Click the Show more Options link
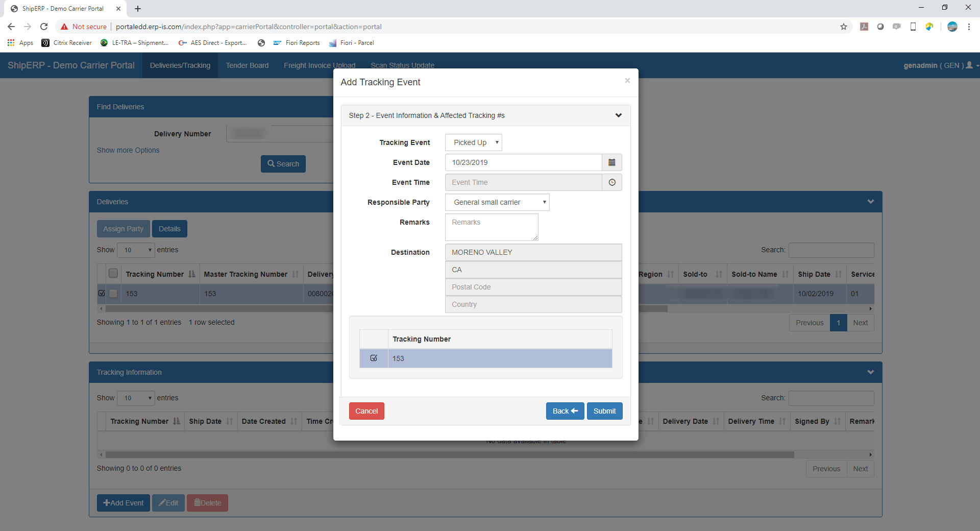 pyautogui.click(x=128, y=150)
